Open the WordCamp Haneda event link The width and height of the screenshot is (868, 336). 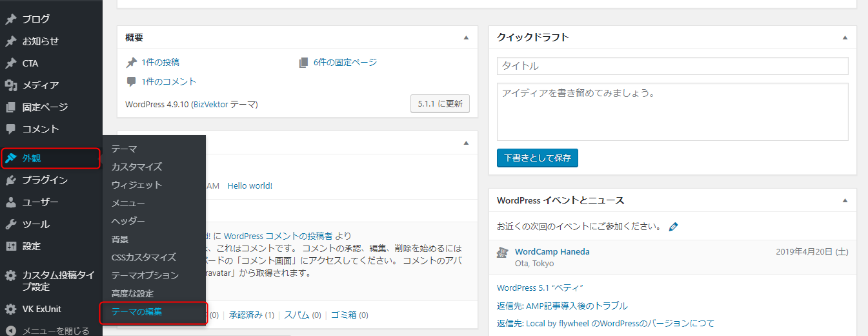click(552, 252)
